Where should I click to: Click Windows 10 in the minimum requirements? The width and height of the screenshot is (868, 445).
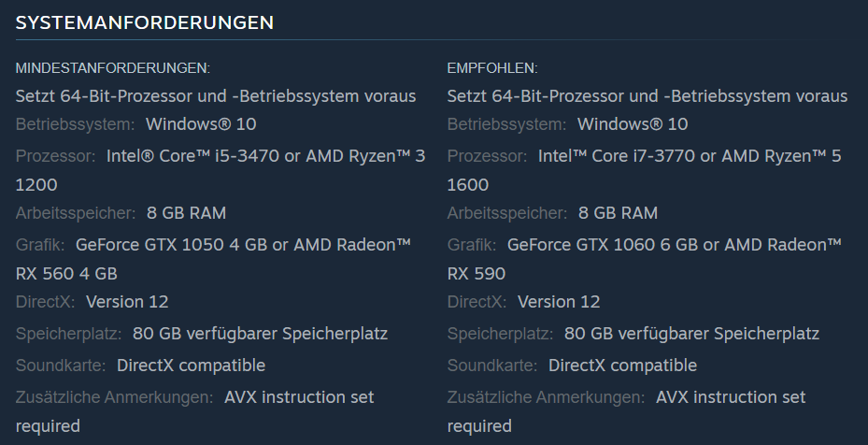(201, 124)
